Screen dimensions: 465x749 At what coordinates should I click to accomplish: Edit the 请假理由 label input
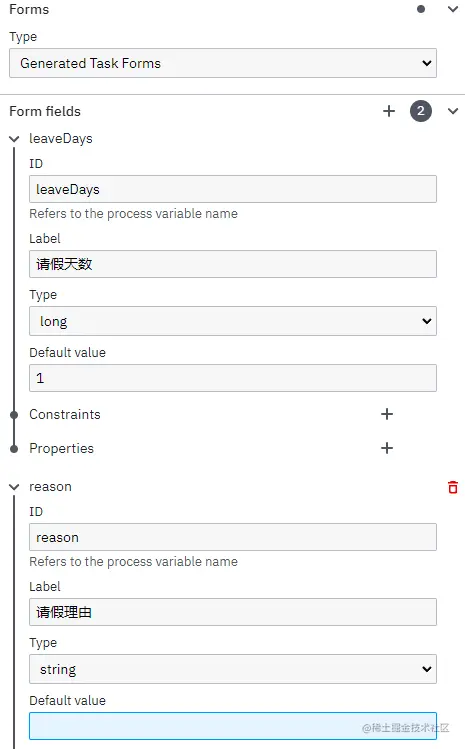point(233,612)
